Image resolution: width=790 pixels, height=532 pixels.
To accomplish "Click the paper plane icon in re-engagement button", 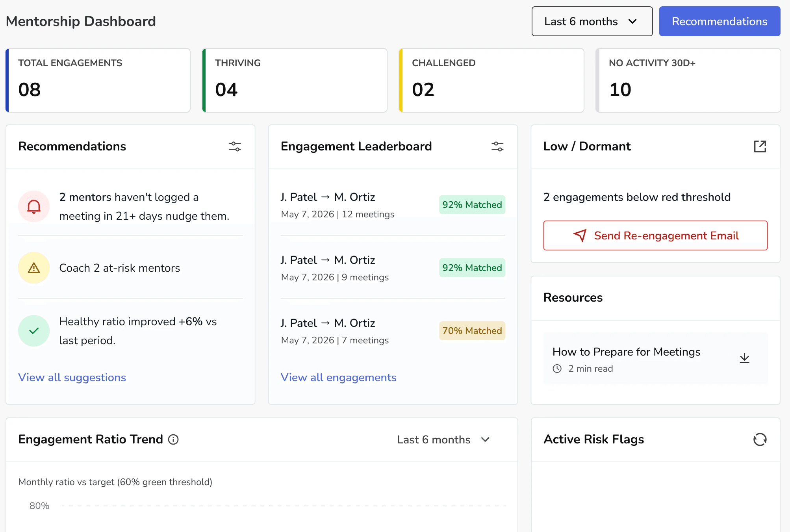I will tap(580, 235).
